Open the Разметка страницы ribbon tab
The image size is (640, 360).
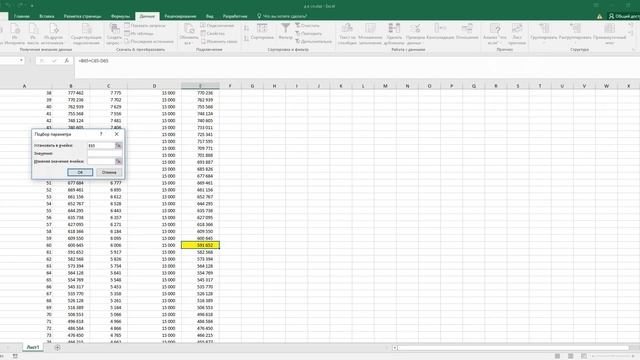(x=82, y=16)
